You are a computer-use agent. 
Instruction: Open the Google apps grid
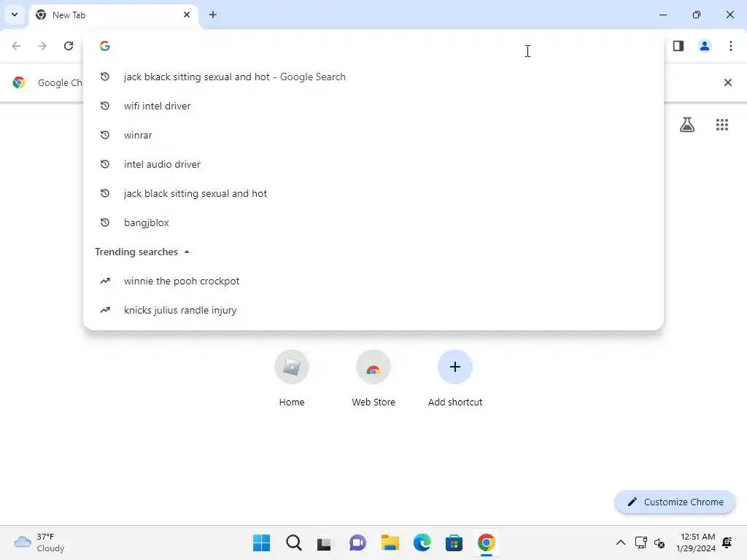[722, 125]
